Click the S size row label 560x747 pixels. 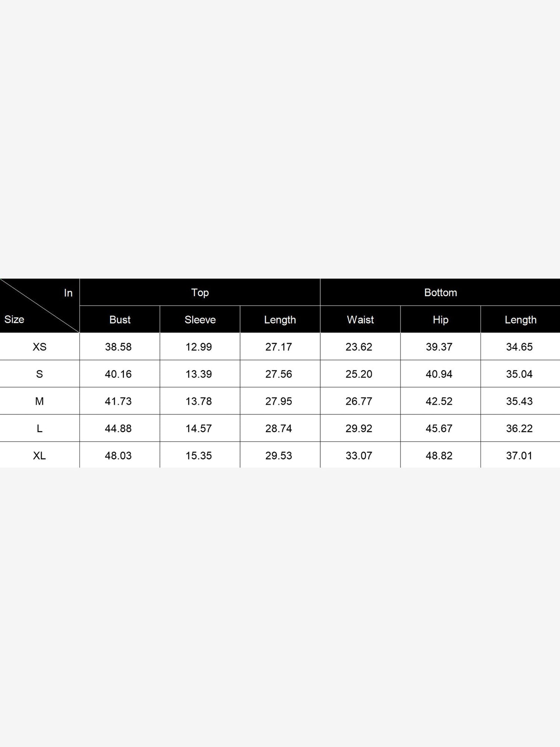pyautogui.click(x=40, y=374)
